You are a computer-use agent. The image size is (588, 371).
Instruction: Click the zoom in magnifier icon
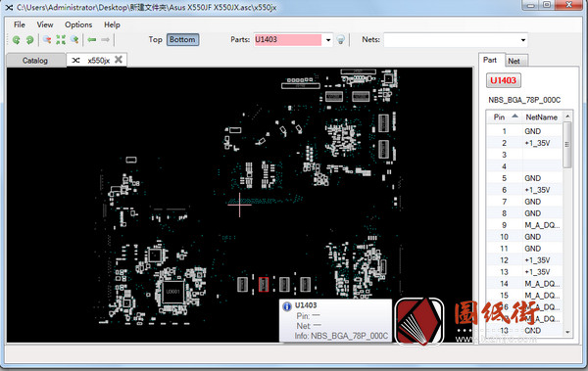[74, 40]
